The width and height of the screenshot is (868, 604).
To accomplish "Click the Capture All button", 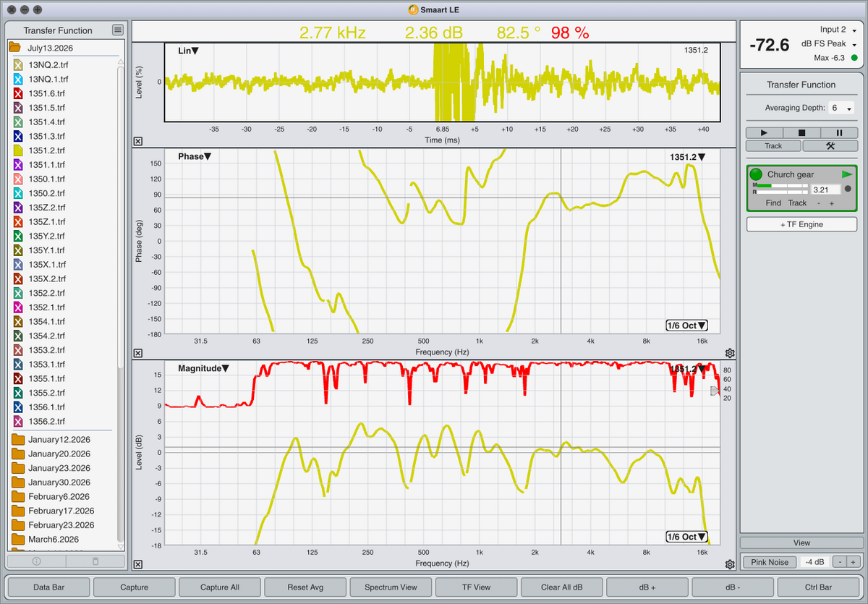I will pyautogui.click(x=220, y=587).
